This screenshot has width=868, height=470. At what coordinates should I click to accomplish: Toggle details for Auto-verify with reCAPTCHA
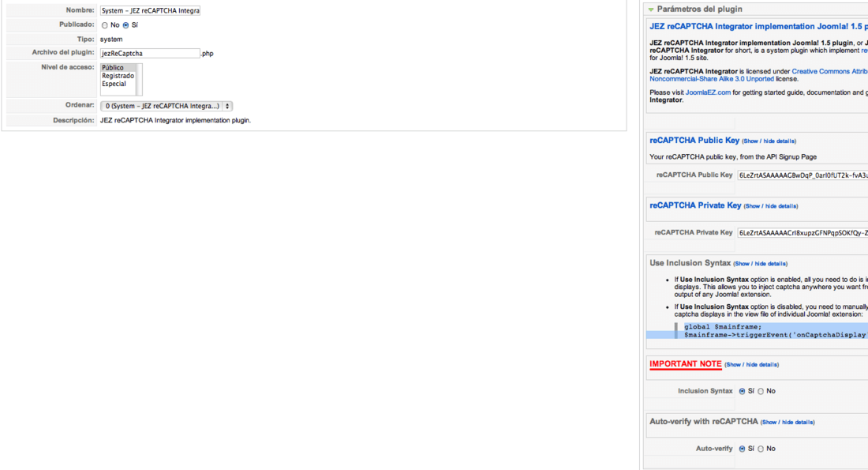tap(788, 423)
